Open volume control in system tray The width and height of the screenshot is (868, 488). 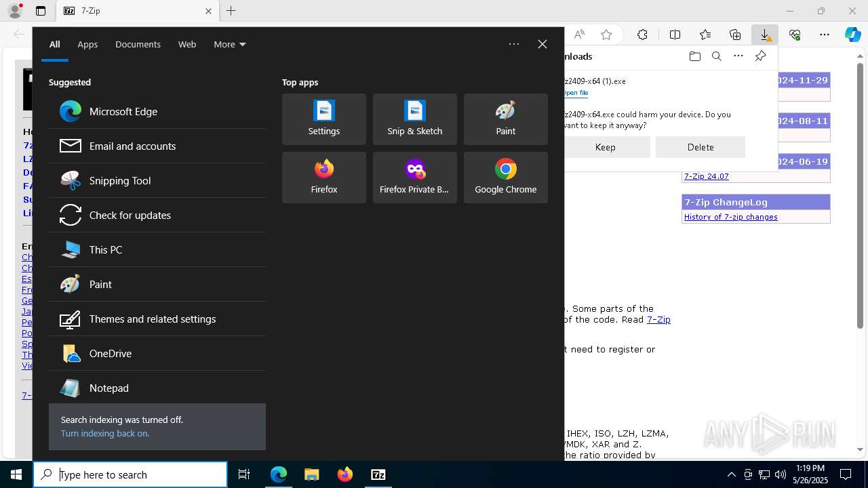tap(781, 474)
